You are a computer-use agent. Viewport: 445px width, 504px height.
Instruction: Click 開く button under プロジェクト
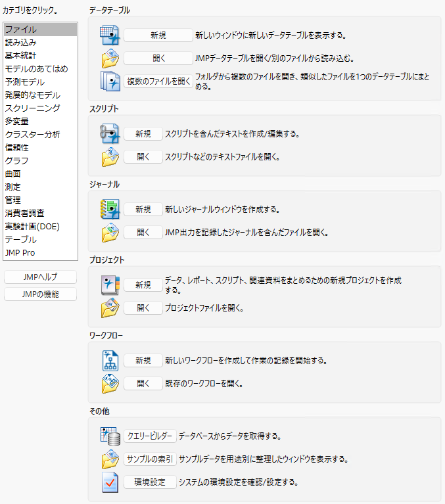(143, 308)
